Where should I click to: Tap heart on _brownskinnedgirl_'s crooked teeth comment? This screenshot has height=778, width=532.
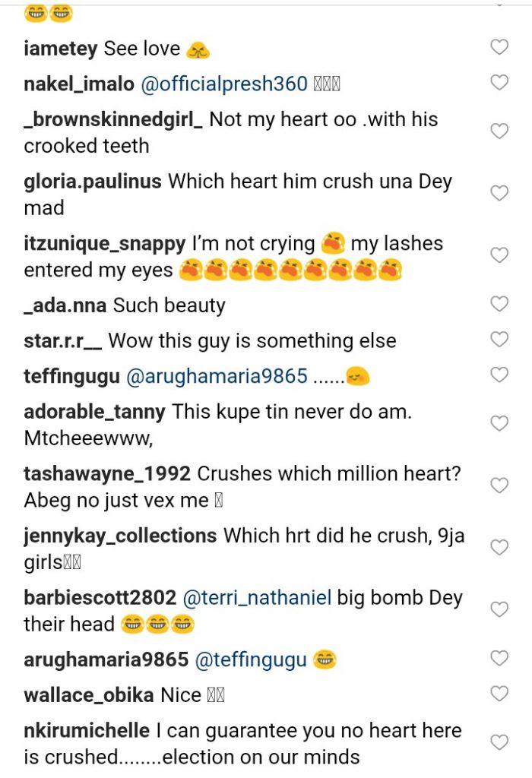[x=499, y=131]
